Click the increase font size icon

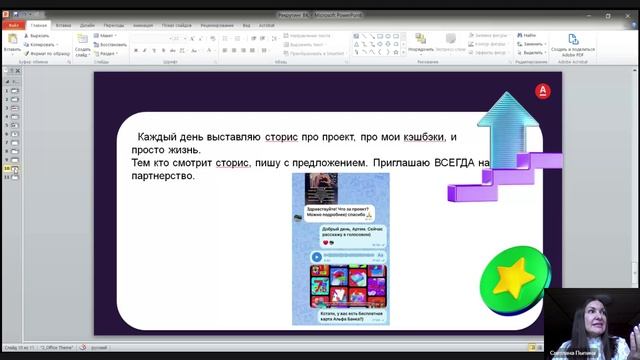(192, 39)
